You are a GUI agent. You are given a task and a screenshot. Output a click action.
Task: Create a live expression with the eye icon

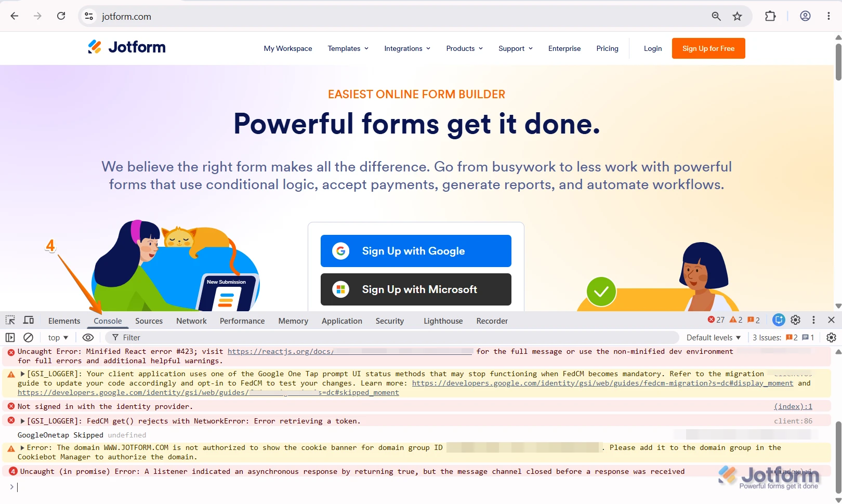(x=88, y=337)
